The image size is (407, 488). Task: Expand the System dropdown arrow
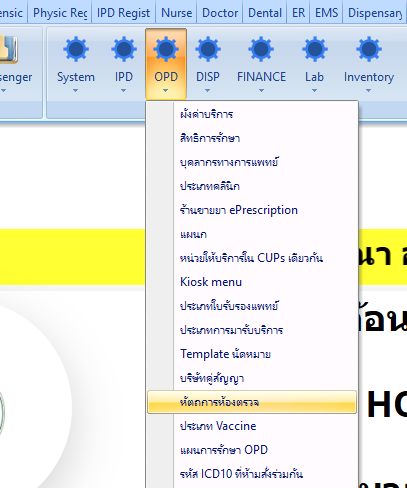75,91
